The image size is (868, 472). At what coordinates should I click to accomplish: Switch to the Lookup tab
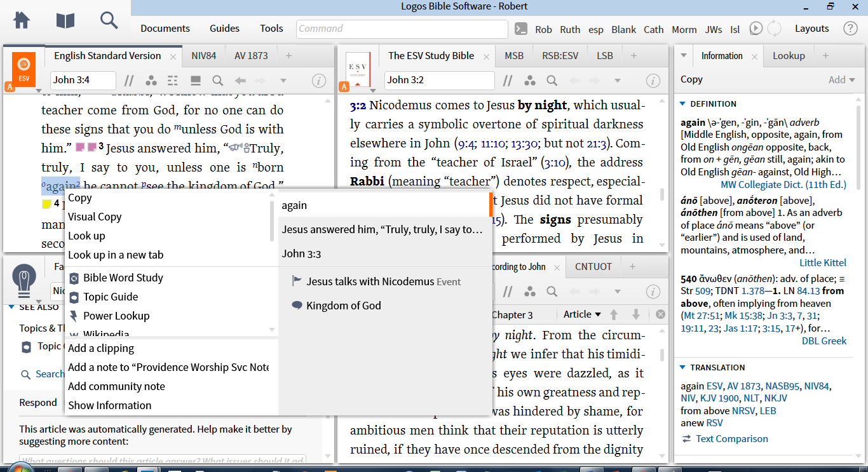click(x=789, y=56)
